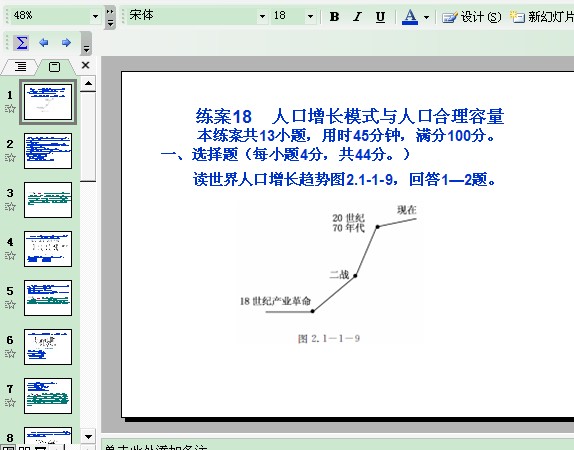
Task: Select slide 7 thumbnail
Action: click(x=48, y=396)
